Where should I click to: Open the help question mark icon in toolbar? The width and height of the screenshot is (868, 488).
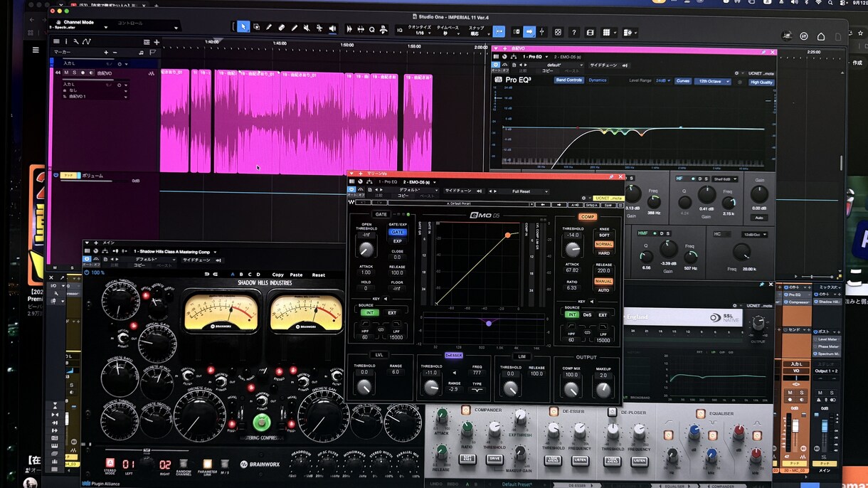pos(573,32)
